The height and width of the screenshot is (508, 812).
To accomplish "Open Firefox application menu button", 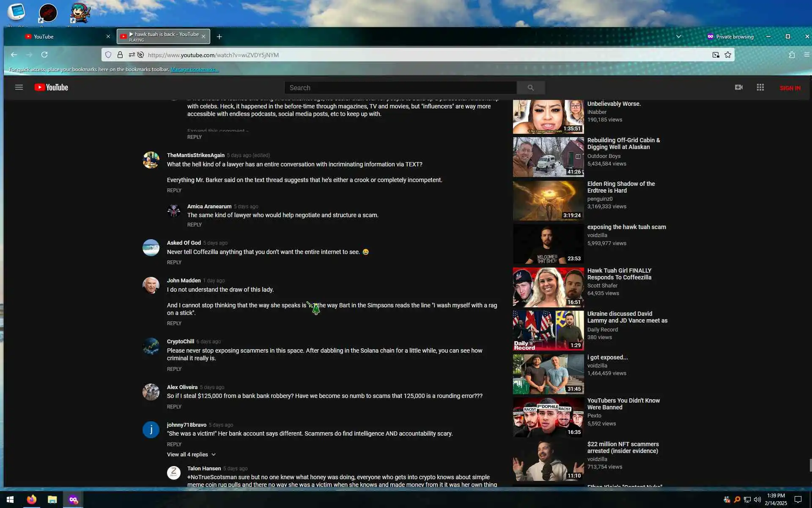I will 807,55.
